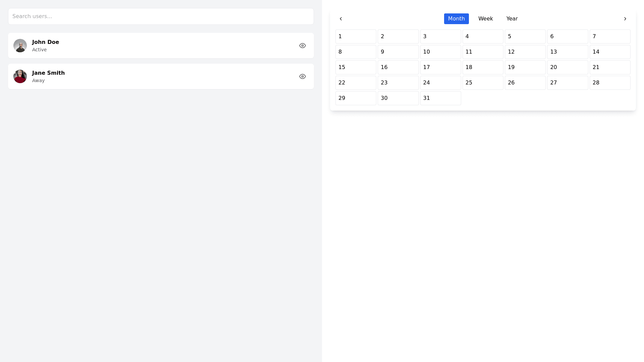Open the Jane Smith user card
The height and width of the screenshot is (362, 644).
(161, 76)
